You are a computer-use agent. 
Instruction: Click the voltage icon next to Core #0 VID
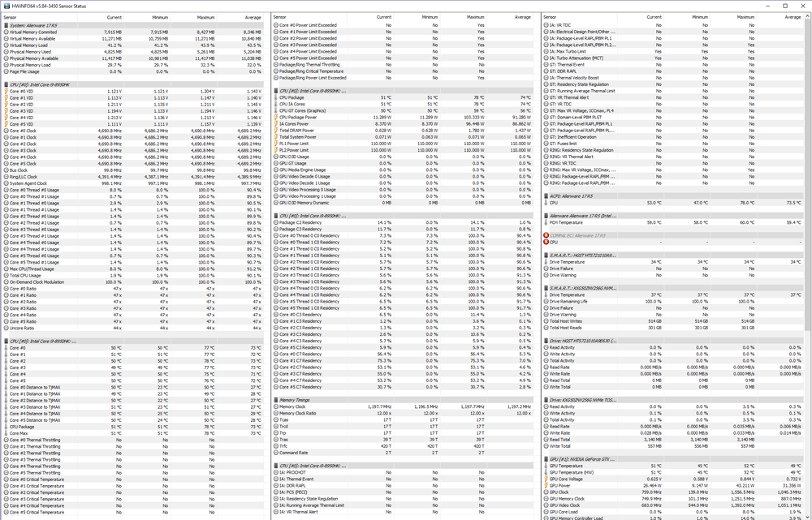coord(6,92)
